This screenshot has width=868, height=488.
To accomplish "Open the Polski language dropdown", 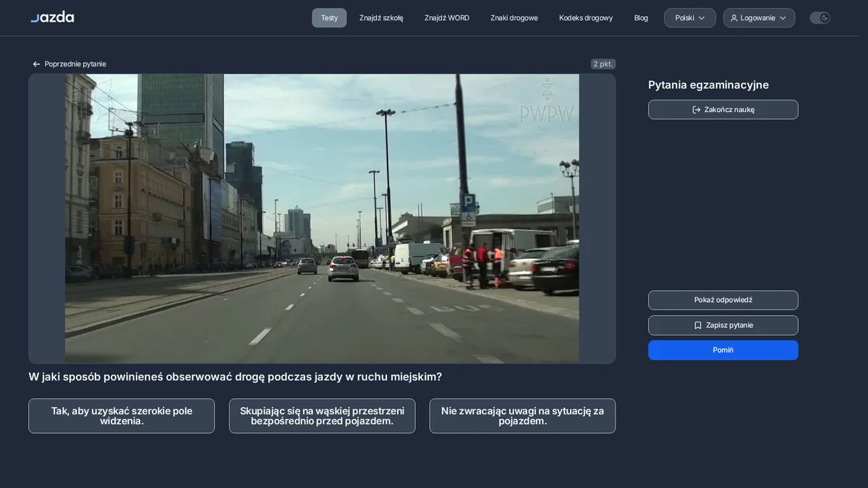I will pos(690,18).
